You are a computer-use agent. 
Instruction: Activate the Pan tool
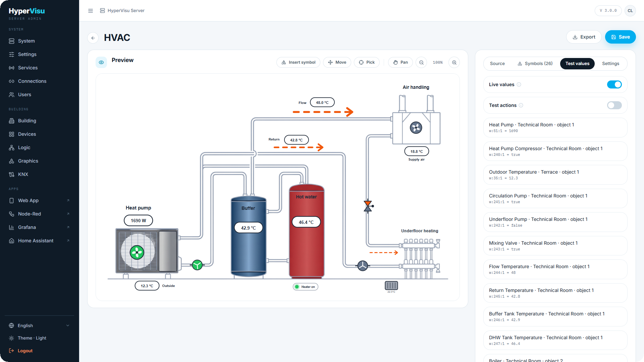click(x=400, y=62)
